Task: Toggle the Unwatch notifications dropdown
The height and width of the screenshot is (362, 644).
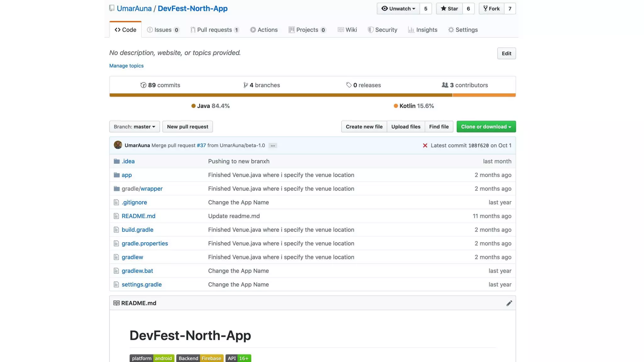Action: click(x=398, y=9)
